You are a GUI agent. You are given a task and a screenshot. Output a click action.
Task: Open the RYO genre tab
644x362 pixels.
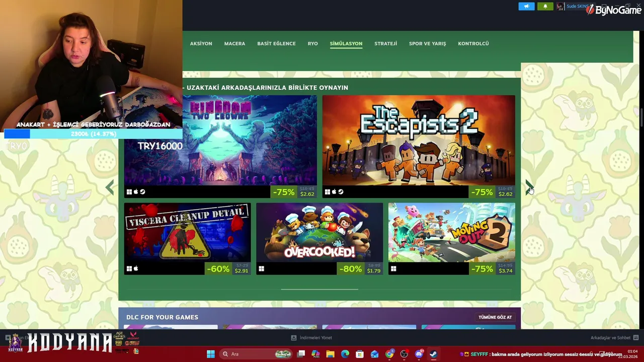pyautogui.click(x=312, y=44)
